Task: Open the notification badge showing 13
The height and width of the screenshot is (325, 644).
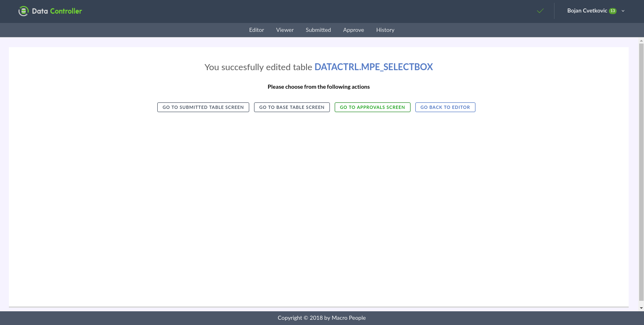Action: point(613,11)
